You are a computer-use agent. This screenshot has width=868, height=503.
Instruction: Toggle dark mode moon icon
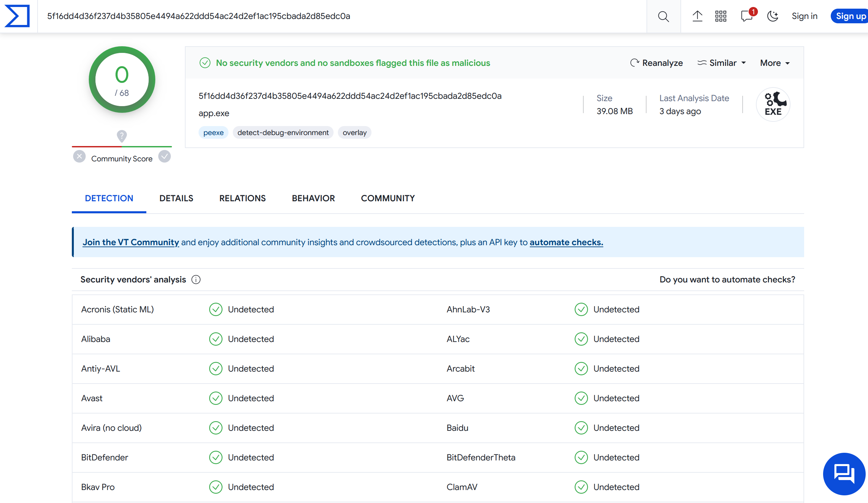[773, 16]
